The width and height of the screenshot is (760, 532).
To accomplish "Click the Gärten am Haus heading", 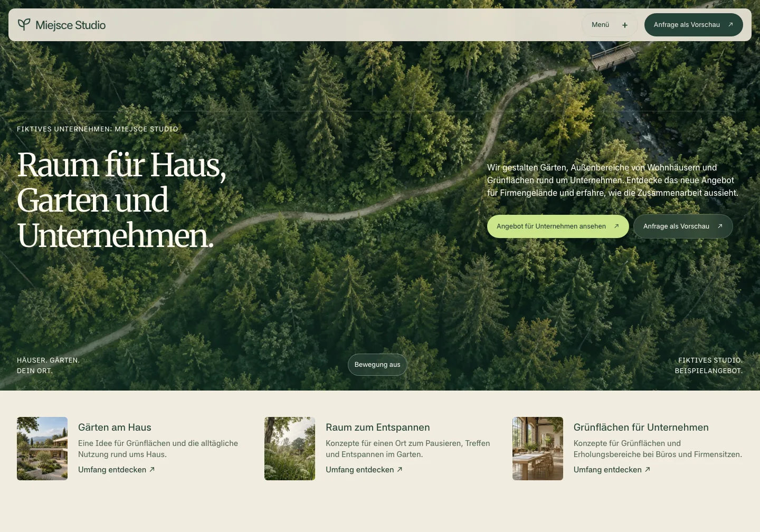I will click(115, 427).
